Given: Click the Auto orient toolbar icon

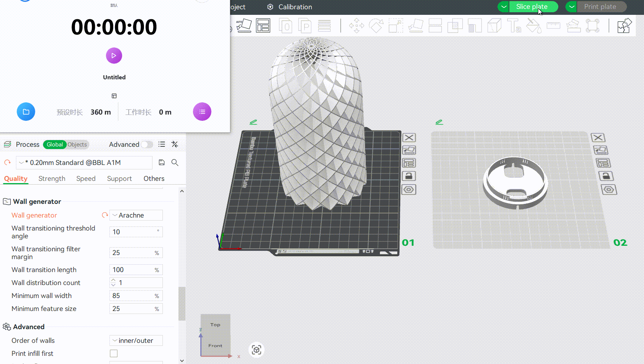Looking at the screenshot, I should pyautogui.click(x=244, y=26).
